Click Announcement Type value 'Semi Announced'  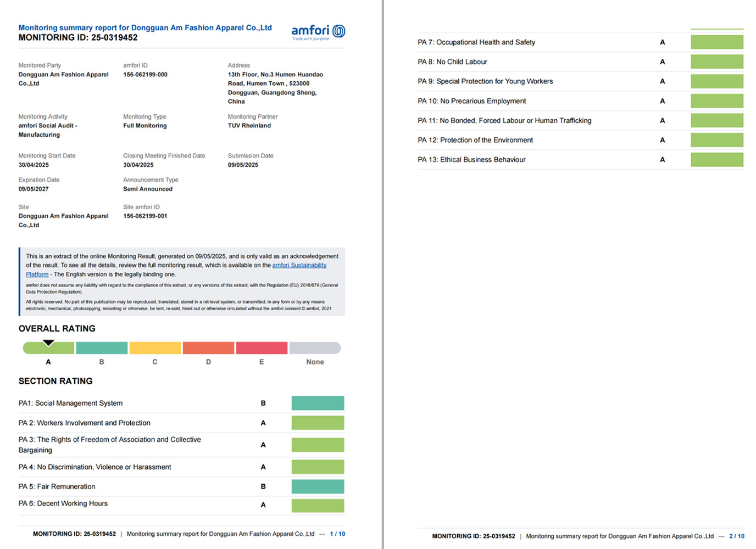148,189
